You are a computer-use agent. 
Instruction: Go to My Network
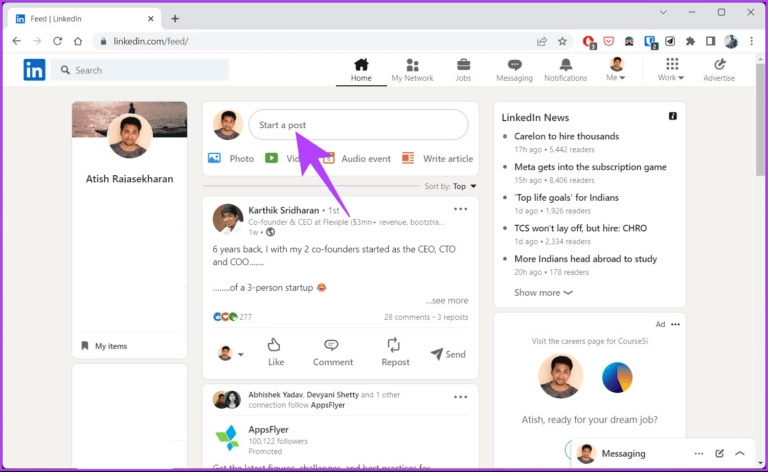click(x=412, y=70)
